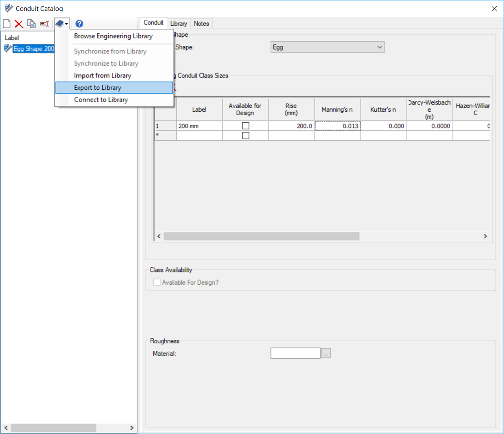The image size is (504, 434).
Task: Switch to the Library tab
Action: pos(179,24)
